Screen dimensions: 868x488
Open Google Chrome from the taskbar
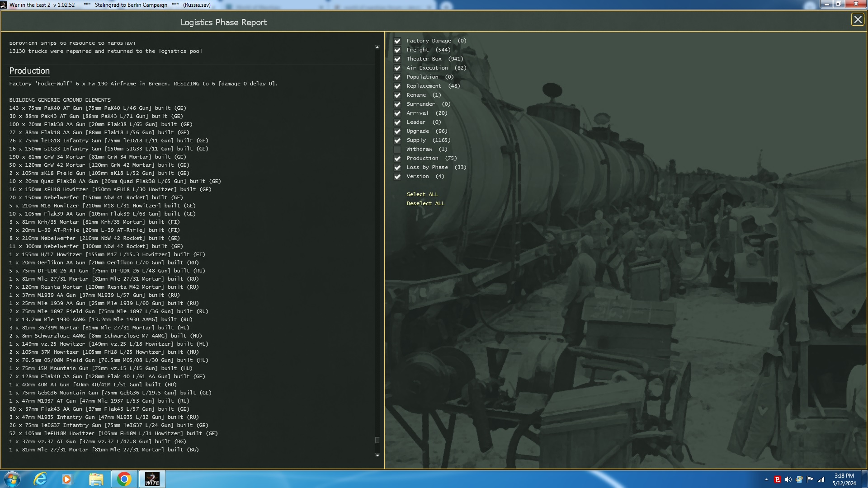(x=124, y=479)
